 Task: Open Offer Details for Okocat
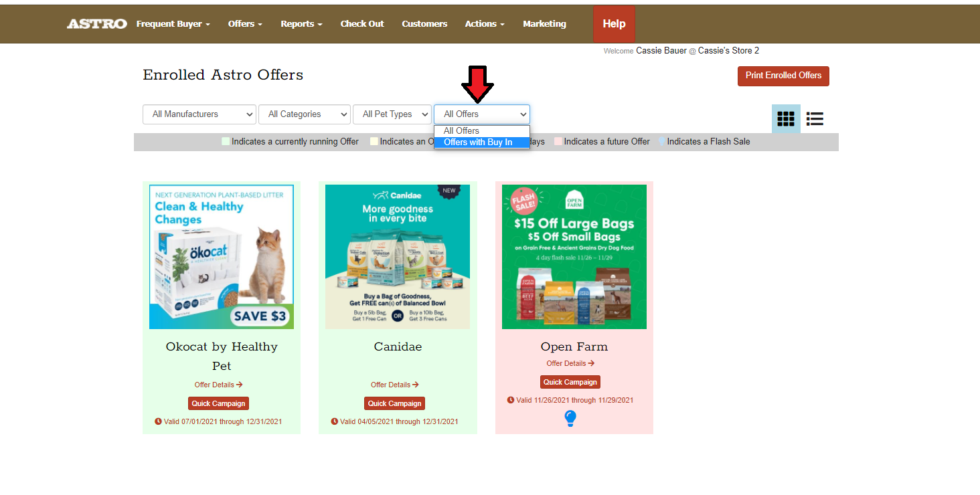[x=218, y=385]
